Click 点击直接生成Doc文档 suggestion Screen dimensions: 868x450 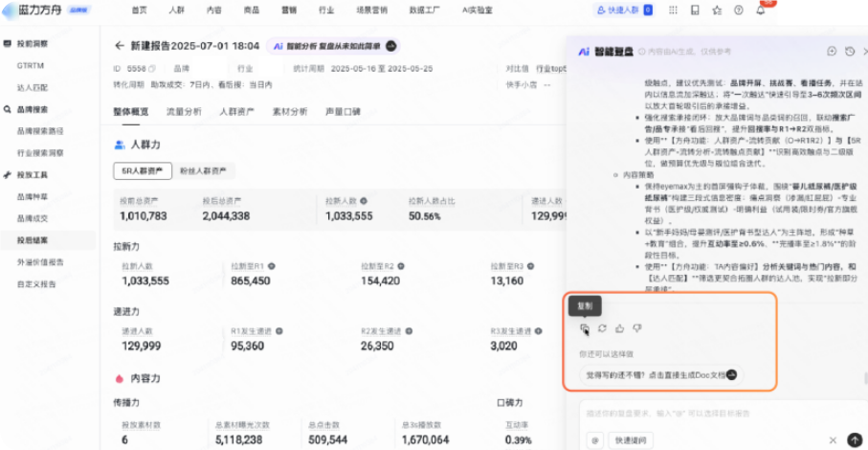(x=661, y=374)
